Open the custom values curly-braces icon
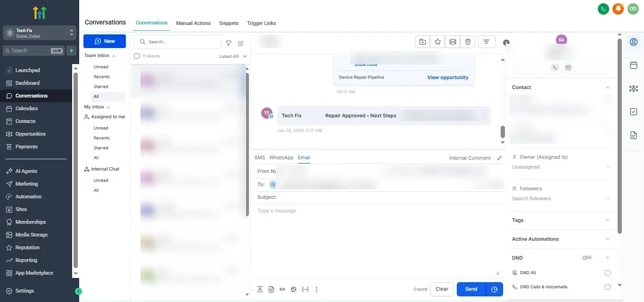The width and height of the screenshot is (644, 302). click(305, 289)
